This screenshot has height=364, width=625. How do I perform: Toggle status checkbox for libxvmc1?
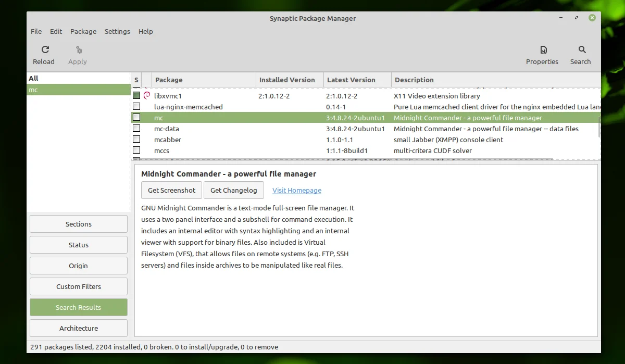[136, 96]
